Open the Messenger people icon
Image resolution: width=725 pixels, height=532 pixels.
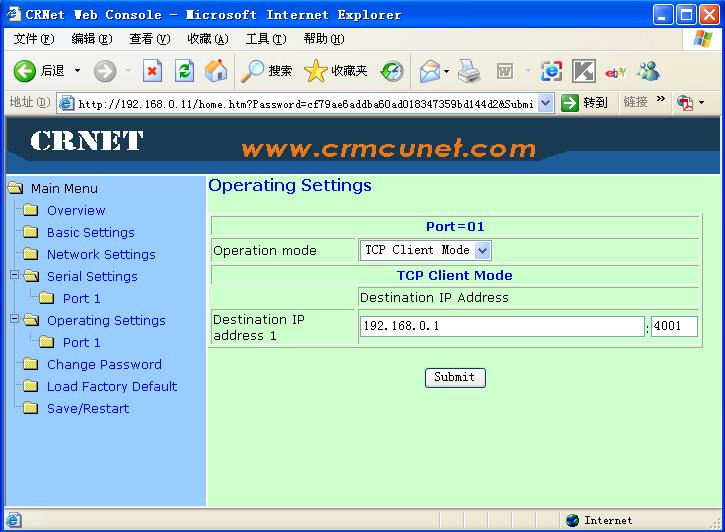[x=649, y=71]
